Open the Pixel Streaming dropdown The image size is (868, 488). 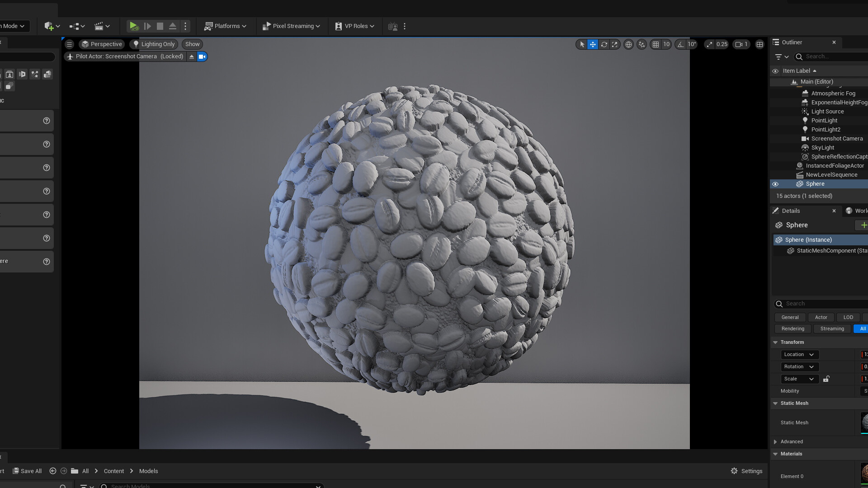(x=291, y=26)
